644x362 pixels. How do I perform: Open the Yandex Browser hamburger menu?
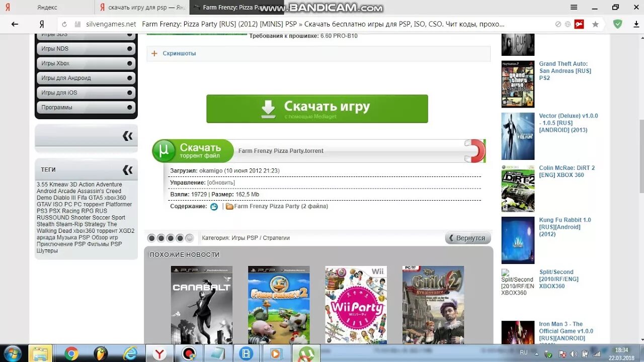pyautogui.click(x=574, y=8)
